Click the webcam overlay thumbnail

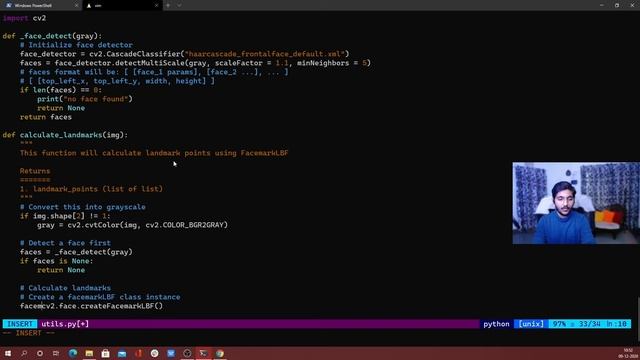tap(576, 203)
